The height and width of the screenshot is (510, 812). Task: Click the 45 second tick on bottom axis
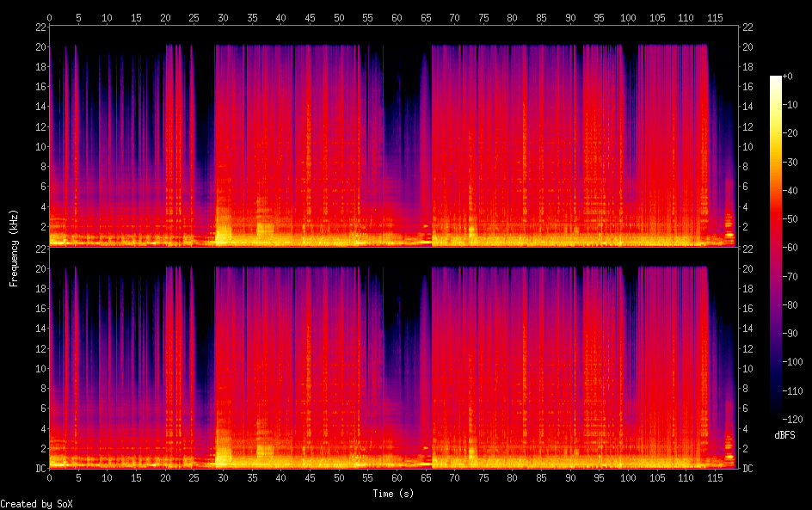pyautogui.click(x=310, y=476)
